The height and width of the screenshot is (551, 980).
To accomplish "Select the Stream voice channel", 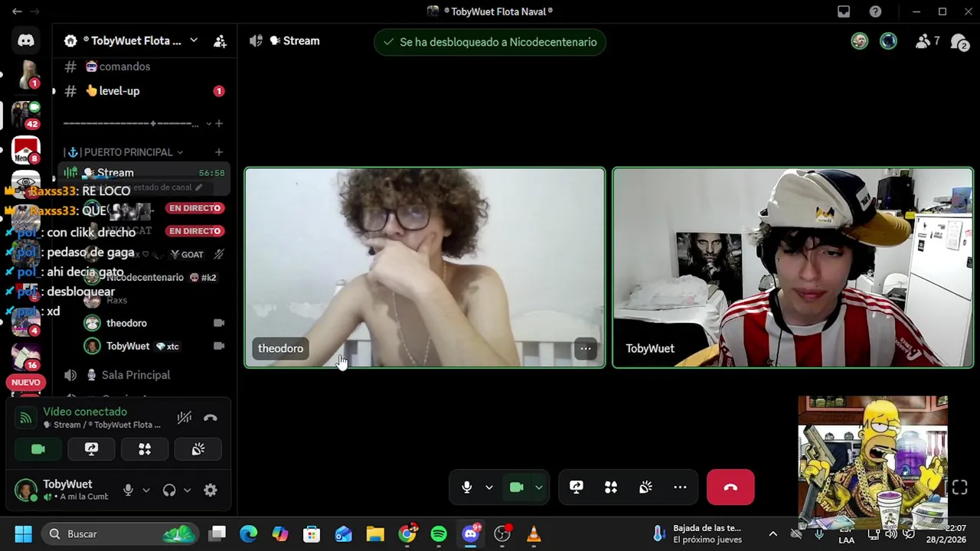I will (x=115, y=173).
